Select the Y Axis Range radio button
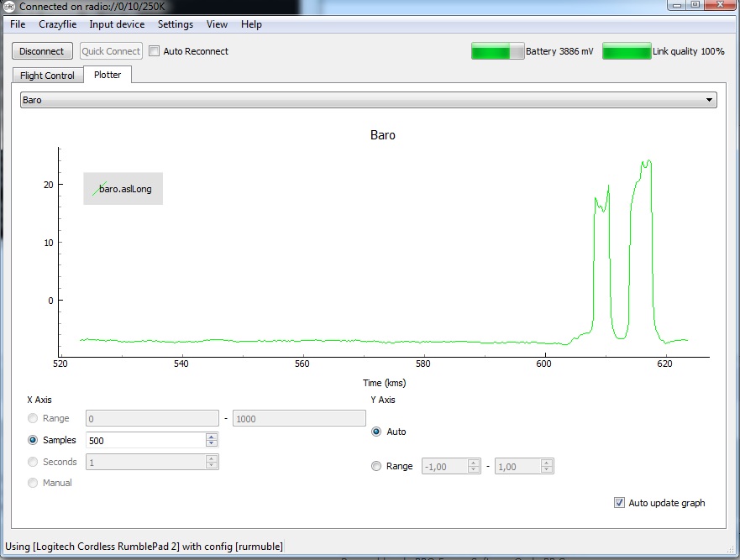 (376, 466)
